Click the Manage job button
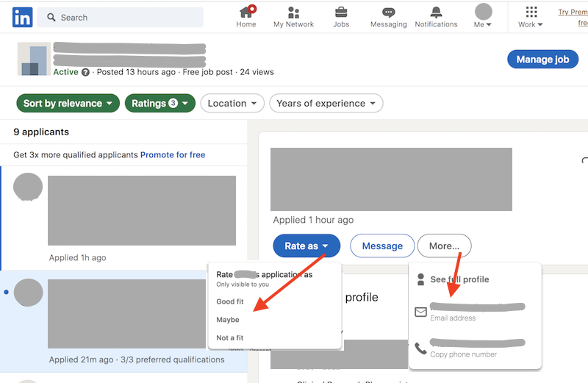The height and width of the screenshot is (383, 588). 542,60
